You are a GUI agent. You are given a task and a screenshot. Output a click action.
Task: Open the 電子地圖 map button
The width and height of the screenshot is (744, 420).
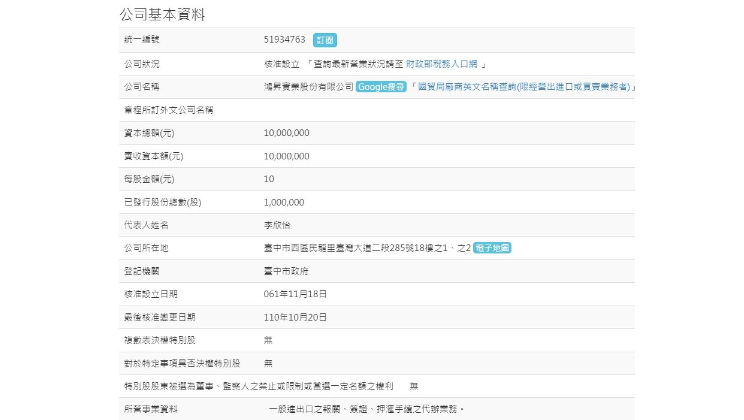click(492, 247)
